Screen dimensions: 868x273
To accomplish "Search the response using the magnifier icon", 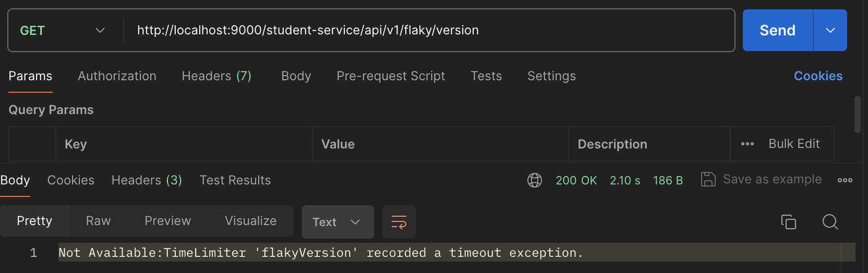I will (x=829, y=222).
